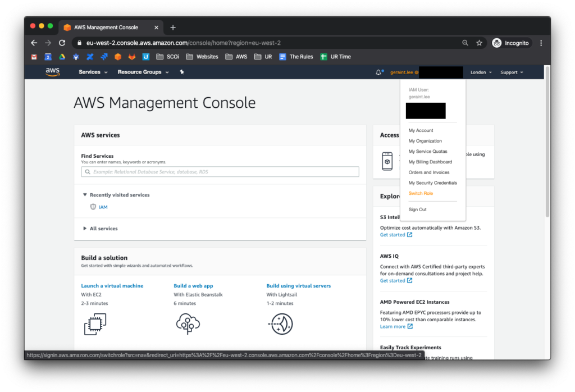The height and width of the screenshot is (392, 575).
Task: Open Gmail bookmark icon
Action: (x=34, y=57)
